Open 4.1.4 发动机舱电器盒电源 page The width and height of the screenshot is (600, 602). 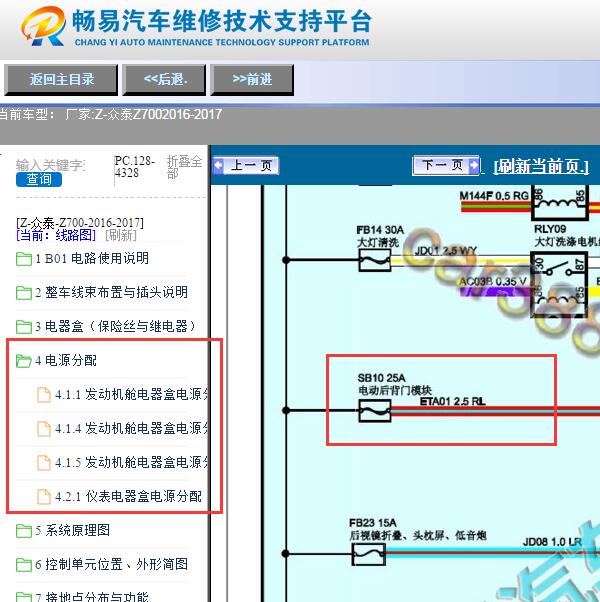(131, 428)
